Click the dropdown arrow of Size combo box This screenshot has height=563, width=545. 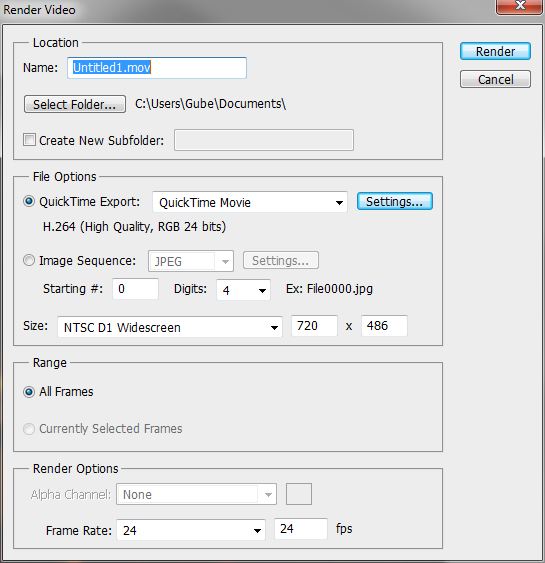tap(274, 327)
